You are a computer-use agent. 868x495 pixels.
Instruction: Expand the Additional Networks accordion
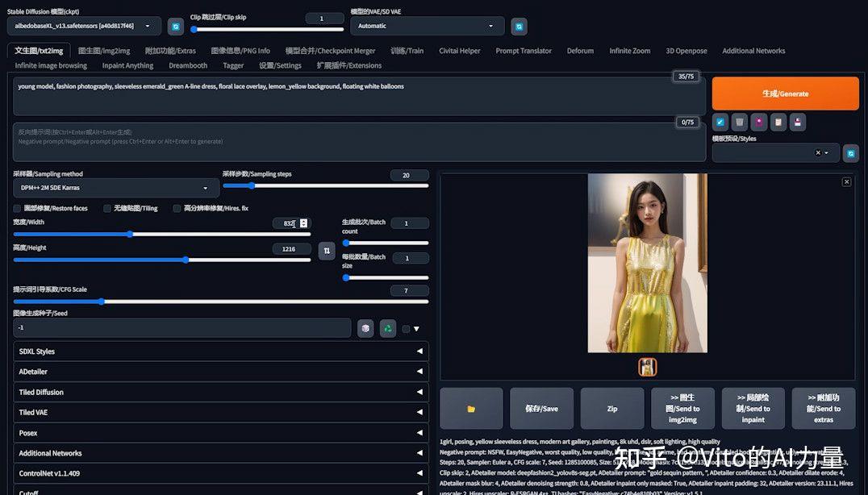(x=221, y=453)
